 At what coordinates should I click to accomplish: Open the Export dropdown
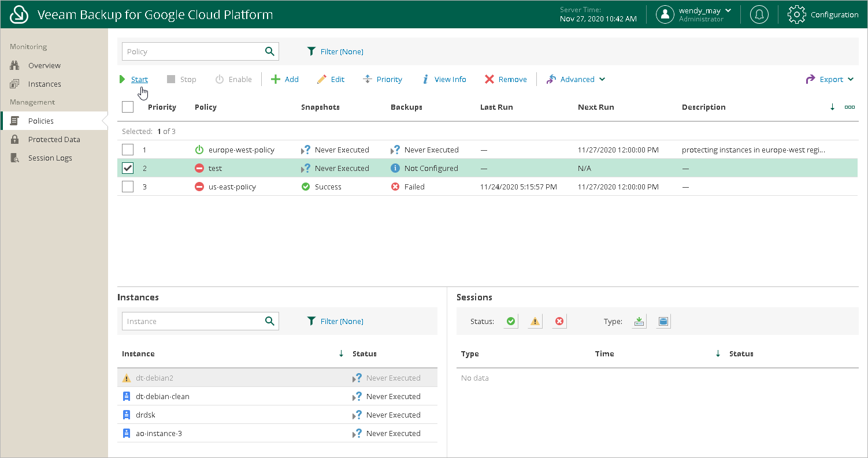click(x=830, y=79)
